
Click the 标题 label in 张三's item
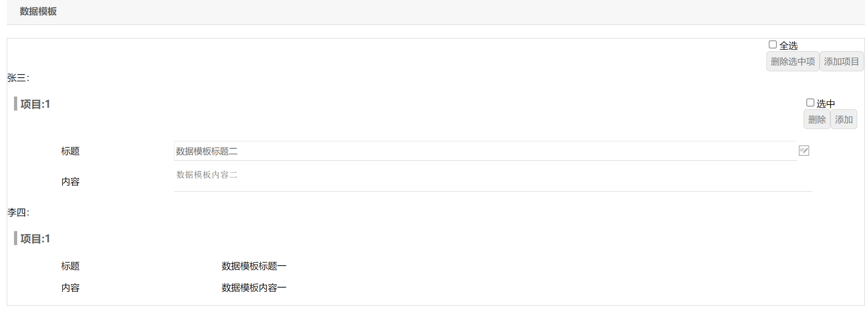70,151
